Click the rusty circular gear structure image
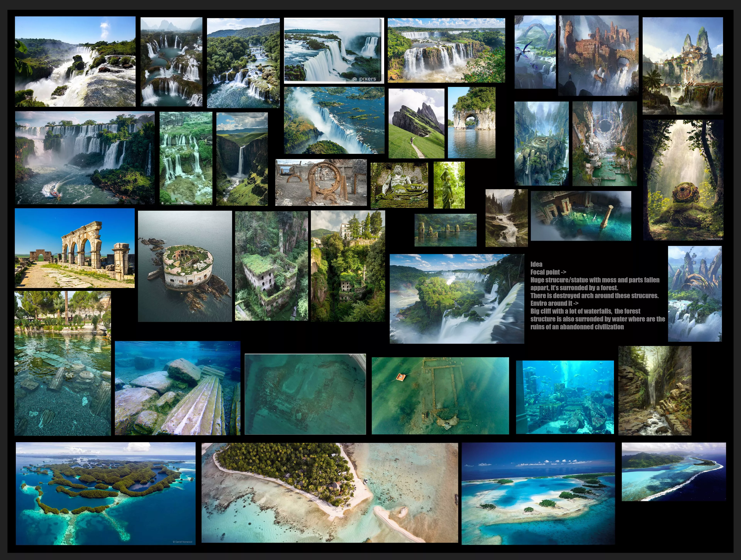The height and width of the screenshot is (560, 741). click(x=321, y=182)
